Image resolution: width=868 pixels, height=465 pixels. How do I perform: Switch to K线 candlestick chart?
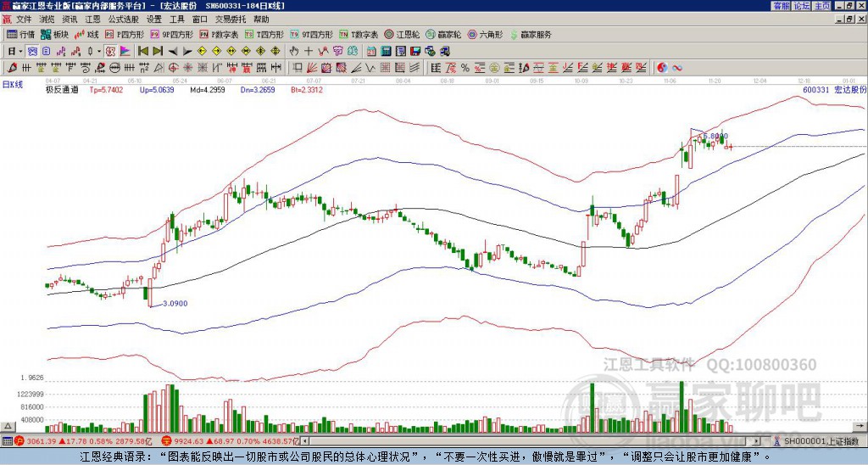click(86, 34)
